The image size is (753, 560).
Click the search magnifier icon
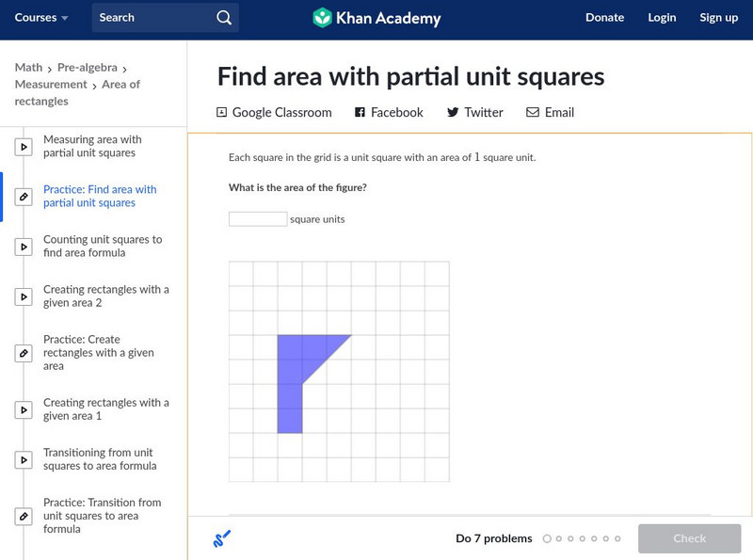tap(223, 18)
